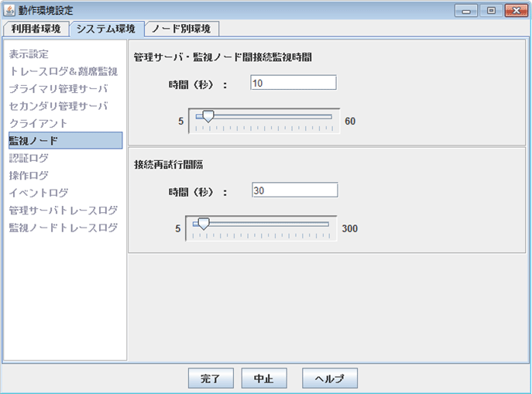Switch to the 利用者環境 tab
This screenshot has width=532, height=394.
click(x=36, y=29)
